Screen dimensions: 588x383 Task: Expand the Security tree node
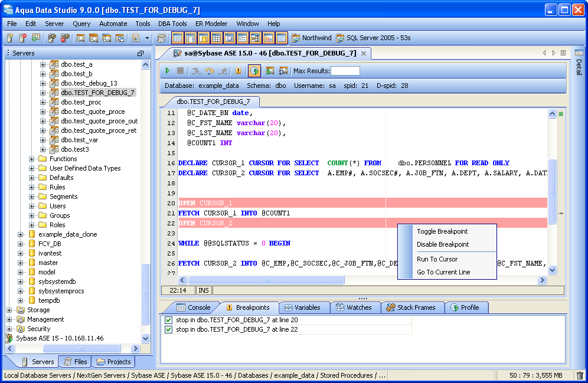tap(9, 329)
